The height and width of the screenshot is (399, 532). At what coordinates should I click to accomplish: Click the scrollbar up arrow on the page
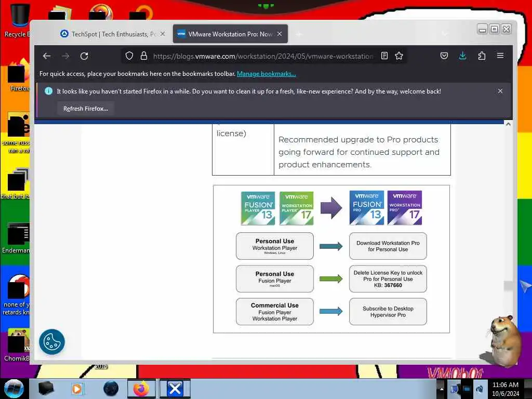[508, 124]
